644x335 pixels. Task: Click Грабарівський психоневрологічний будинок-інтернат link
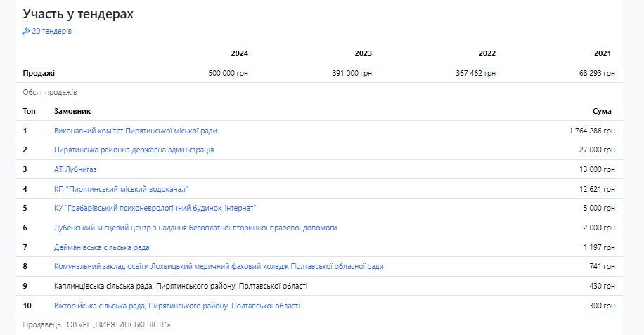click(155, 209)
